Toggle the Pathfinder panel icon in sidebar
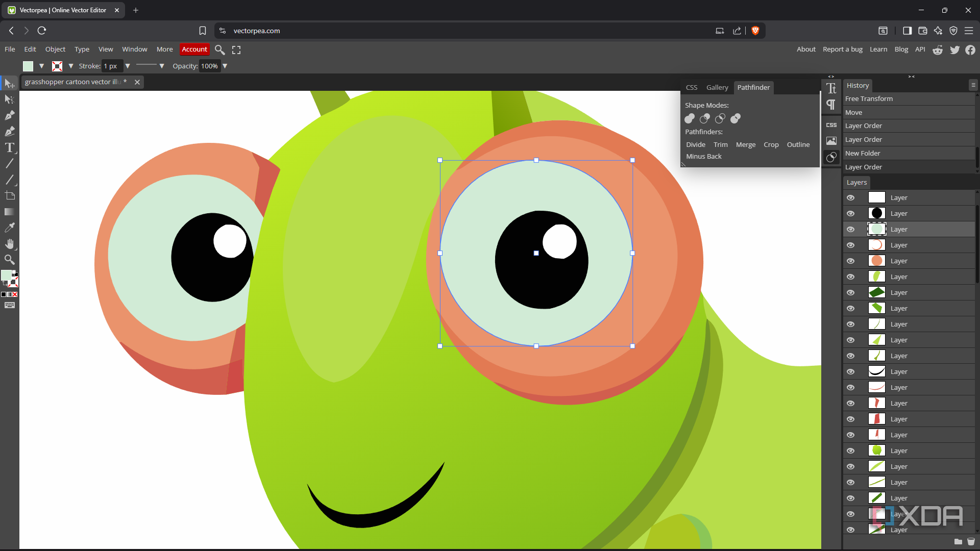The width and height of the screenshot is (980, 551). (x=831, y=157)
